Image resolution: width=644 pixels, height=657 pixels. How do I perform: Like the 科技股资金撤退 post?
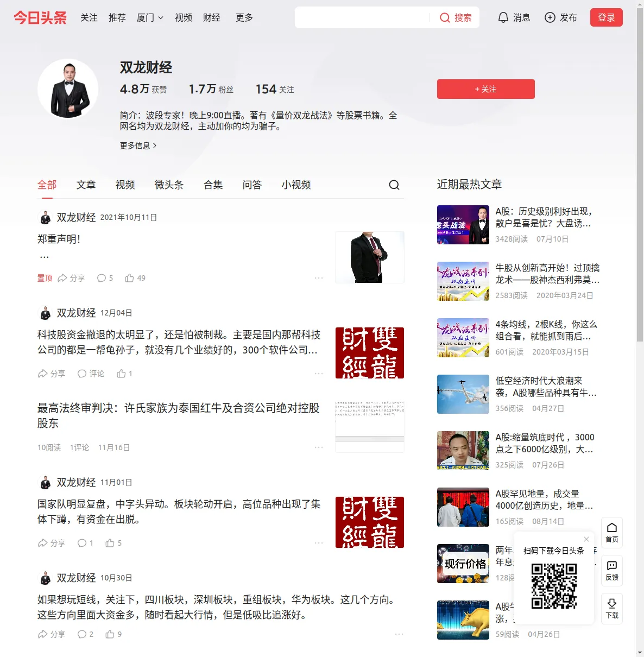(x=125, y=374)
